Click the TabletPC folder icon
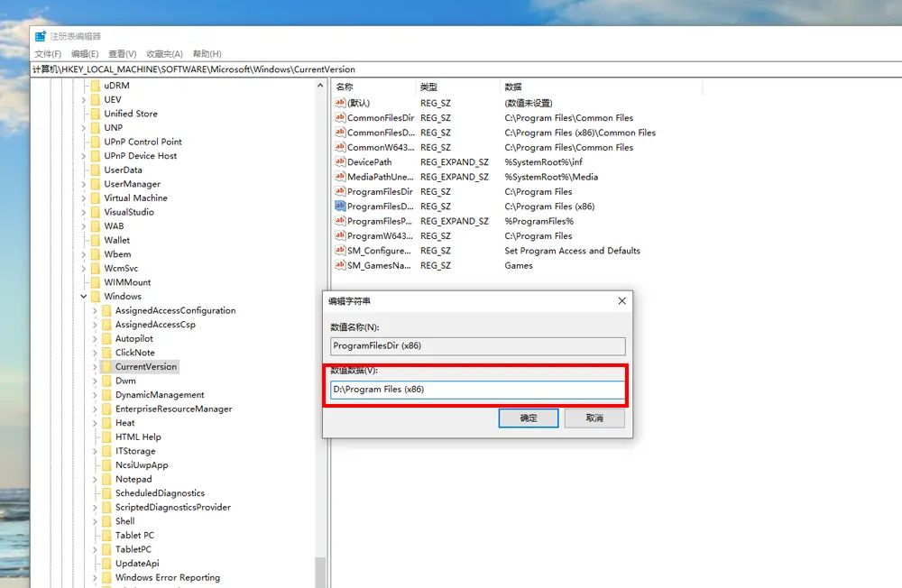 pyautogui.click(x=106, y=549)
